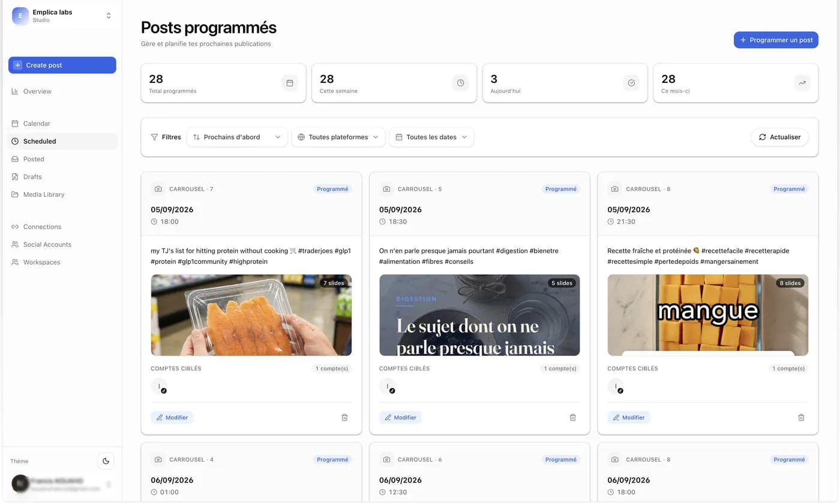Open Social Accounts page
The width and height of the screenshot is (840, 504).
pos(62,244)
